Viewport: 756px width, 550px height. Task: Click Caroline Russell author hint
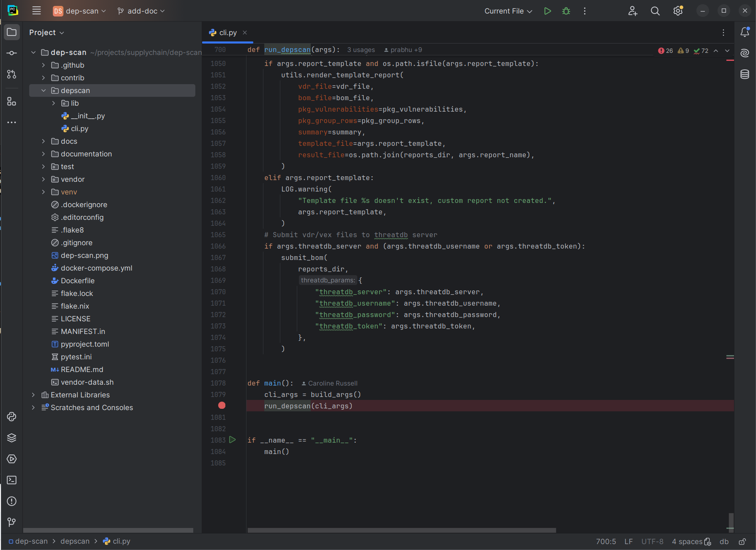329,383
